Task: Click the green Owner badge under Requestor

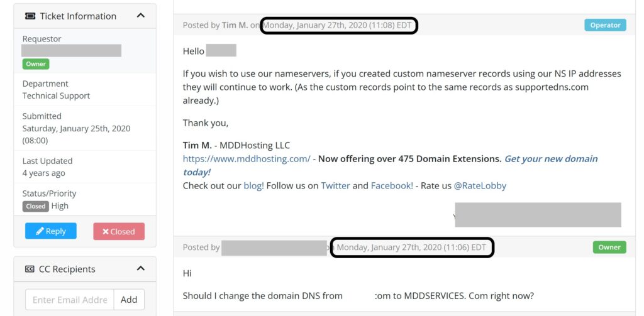Action: (36, 63)
